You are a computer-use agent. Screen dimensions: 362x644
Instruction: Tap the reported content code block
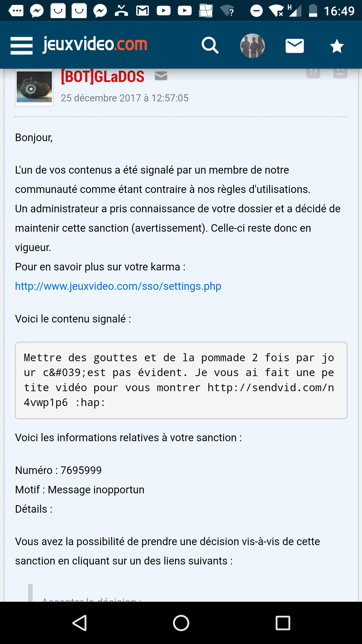coord(181,380)
